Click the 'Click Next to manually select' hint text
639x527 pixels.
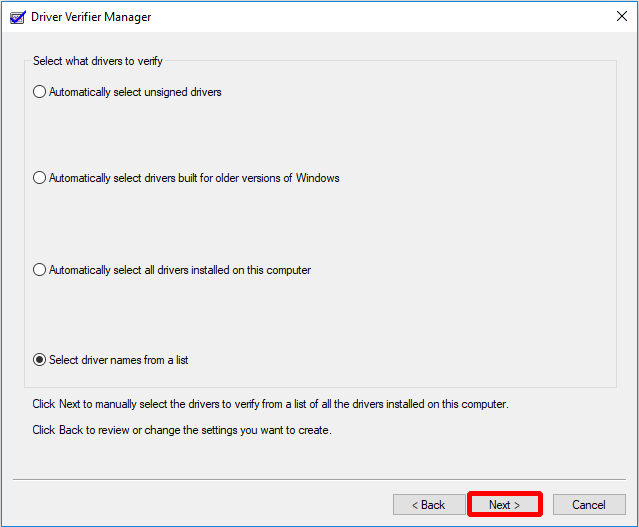(271, 404)
